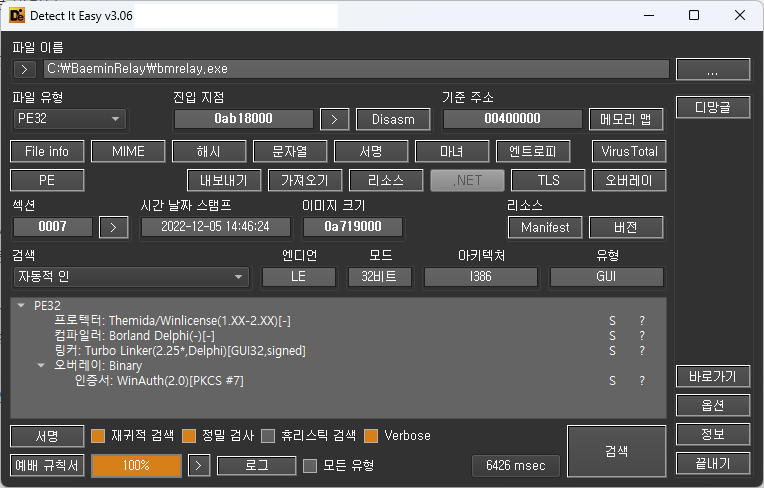Enable the 휴리스틱 검색 checkbox
Screen dimensions: 764x488
pyautogui.click(x=268, y=436)
